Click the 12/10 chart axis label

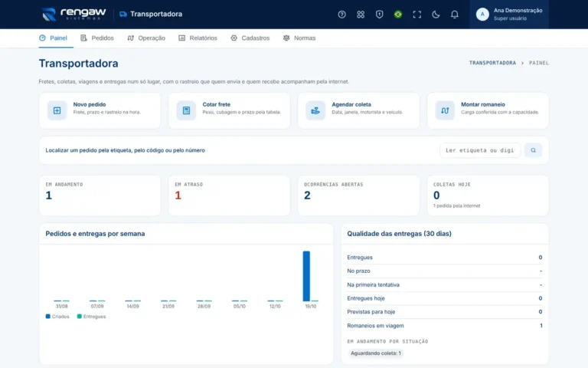[x=275, y=307]
